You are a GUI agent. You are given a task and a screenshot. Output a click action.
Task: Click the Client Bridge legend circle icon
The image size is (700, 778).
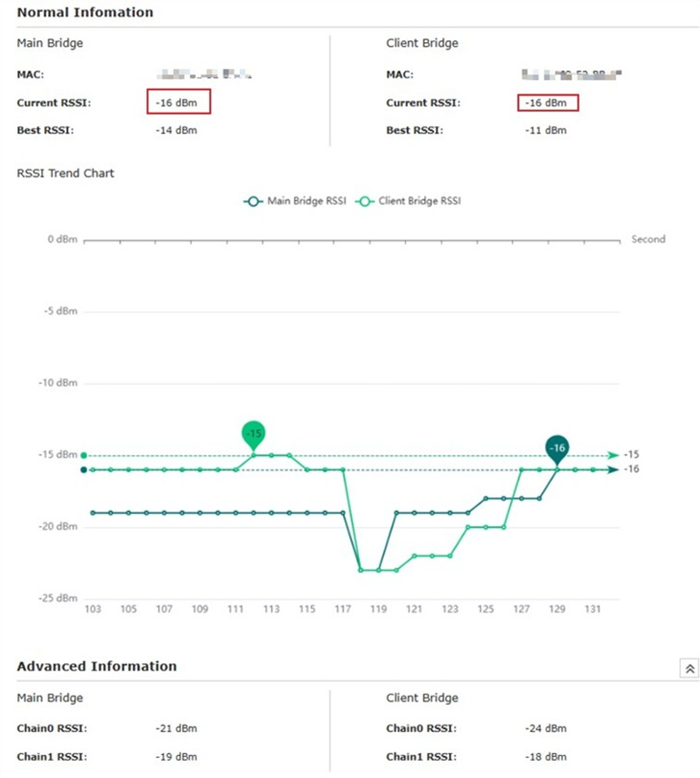pos(364,201)
